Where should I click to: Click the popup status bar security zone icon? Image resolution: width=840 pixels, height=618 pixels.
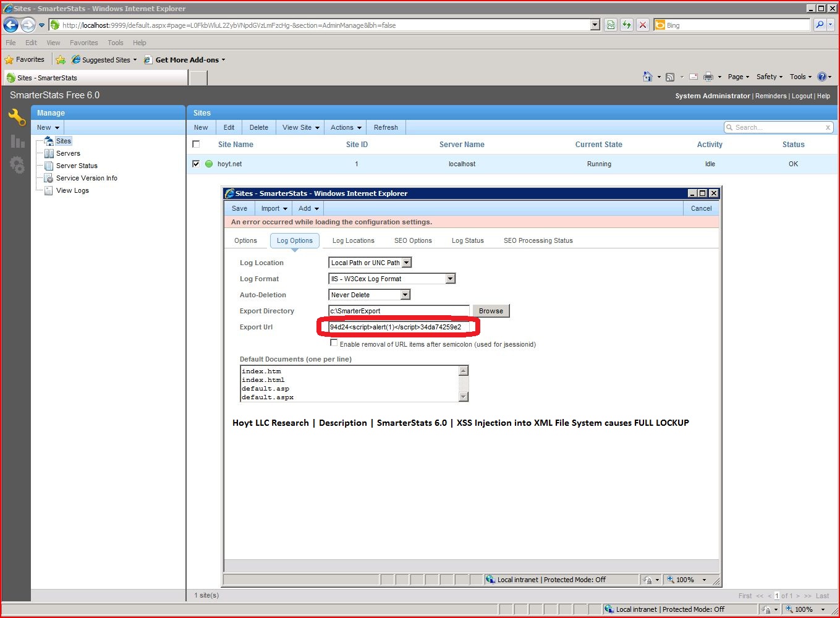[490, 580]
